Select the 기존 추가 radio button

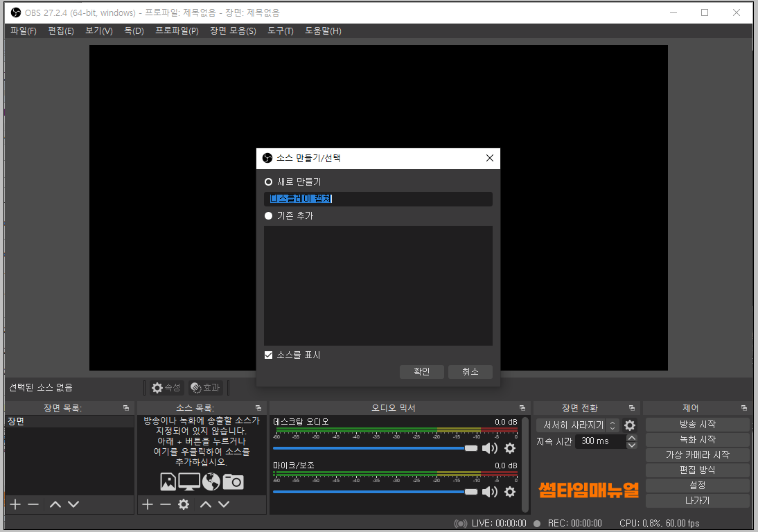point(268,216)
